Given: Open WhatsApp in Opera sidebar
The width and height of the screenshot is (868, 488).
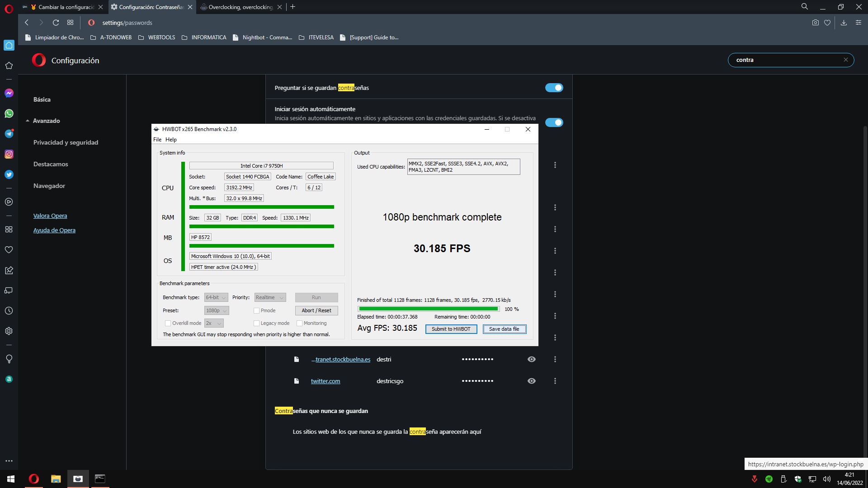Looking at the screenshot, I should (x=9, y=113).
